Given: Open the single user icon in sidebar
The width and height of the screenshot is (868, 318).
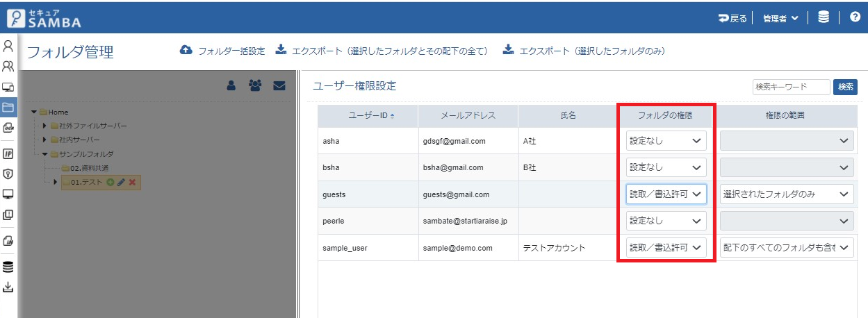Looking at the screenshot, I should point(8,47).
